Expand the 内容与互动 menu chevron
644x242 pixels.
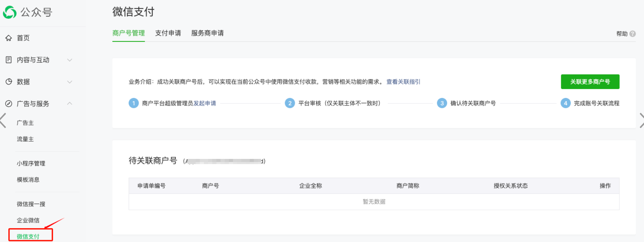[70, 60]
